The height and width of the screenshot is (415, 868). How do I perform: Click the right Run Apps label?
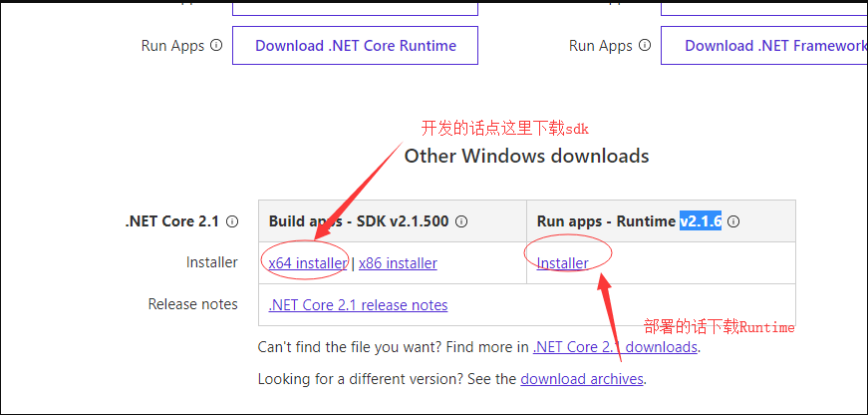(x=601, y=46)
